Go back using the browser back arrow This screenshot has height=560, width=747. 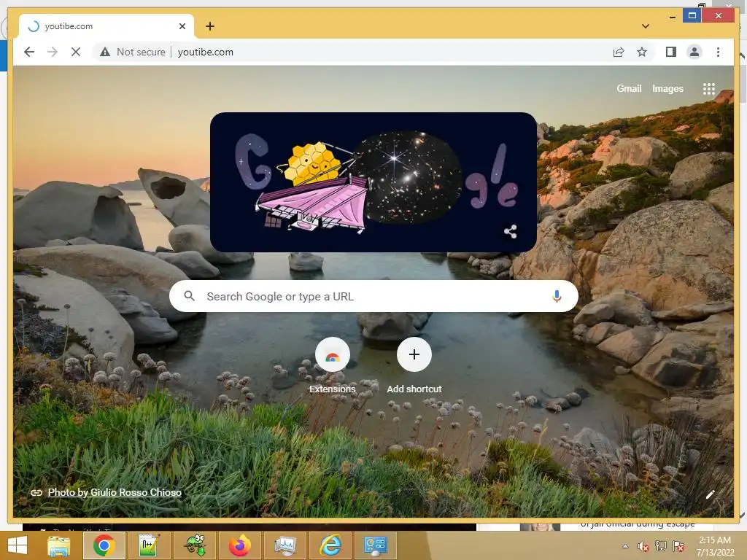[x=29, y=52]
